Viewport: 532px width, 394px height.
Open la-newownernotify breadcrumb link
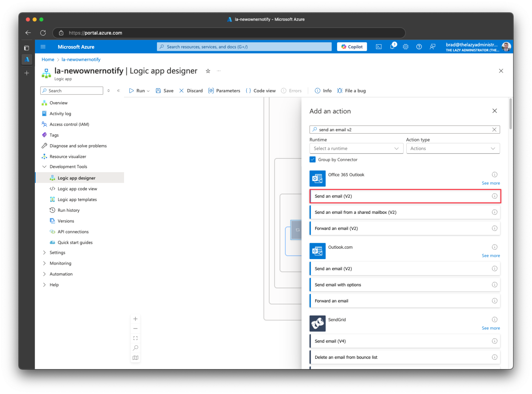click(81, 59)
